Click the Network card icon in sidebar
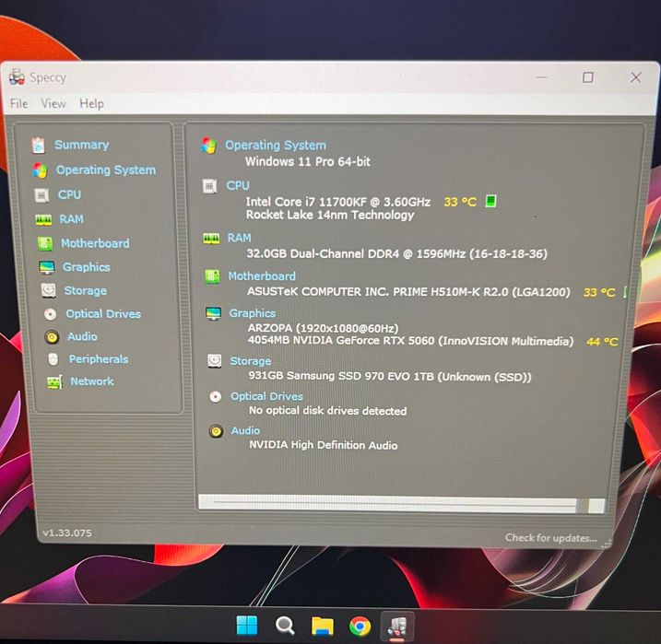The height and width of the screenshot is (644, 661). click(x=54, y=382)
